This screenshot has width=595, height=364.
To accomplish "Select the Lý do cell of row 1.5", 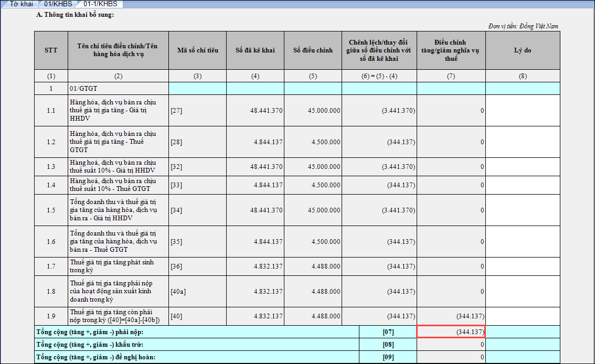I will click(x=522, y=210).
